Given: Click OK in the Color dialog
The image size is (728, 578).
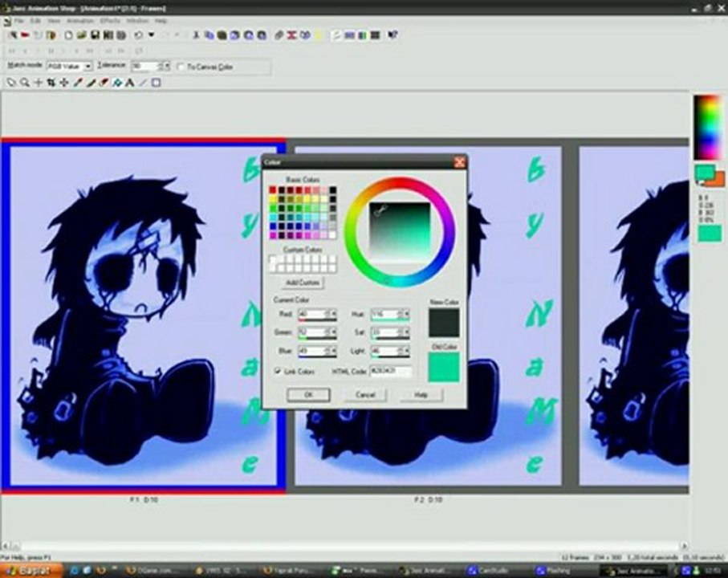Looking at the screenshot, I should point(309,395).
